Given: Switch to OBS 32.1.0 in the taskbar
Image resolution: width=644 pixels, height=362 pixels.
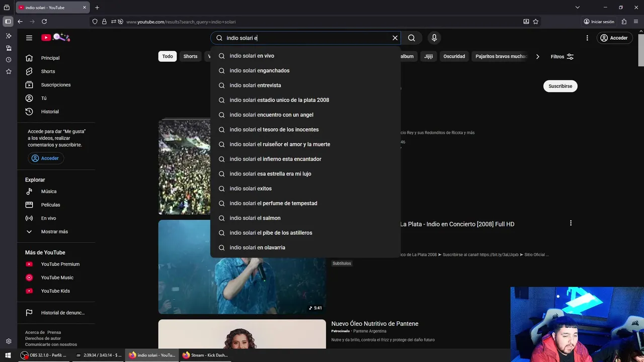Looking at the screenshot, I should pos(44,355).
